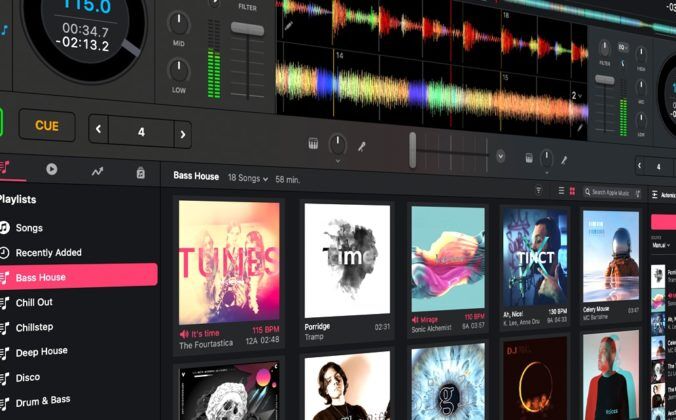Expand chevron below left gain knob
The image size is (676, 420).
338,161
